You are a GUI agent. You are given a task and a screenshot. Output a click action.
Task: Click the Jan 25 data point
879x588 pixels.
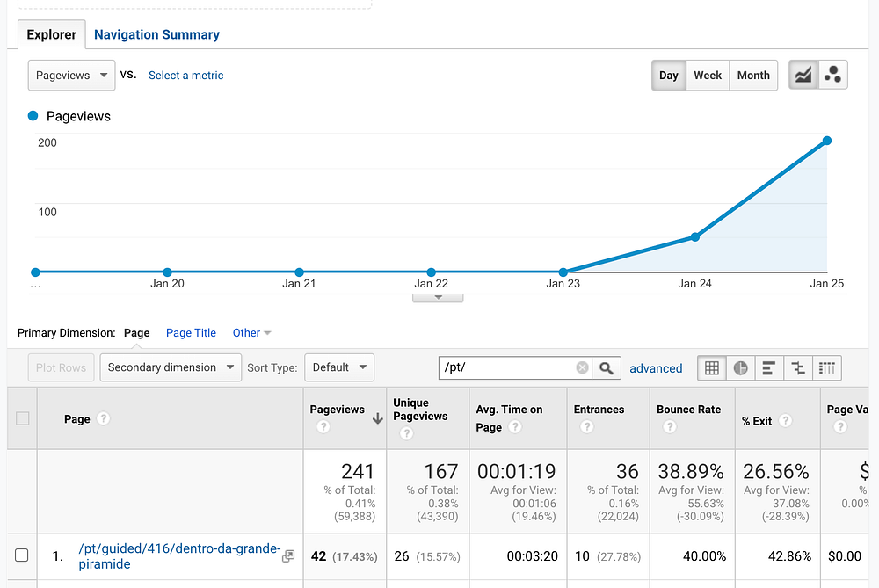tap(827, 141)
